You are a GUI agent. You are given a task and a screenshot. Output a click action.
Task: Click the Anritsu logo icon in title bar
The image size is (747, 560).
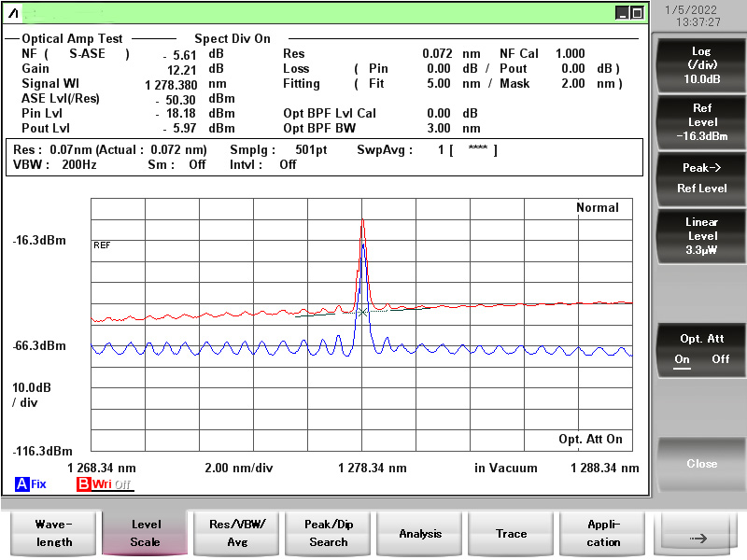tap(13, 12)
